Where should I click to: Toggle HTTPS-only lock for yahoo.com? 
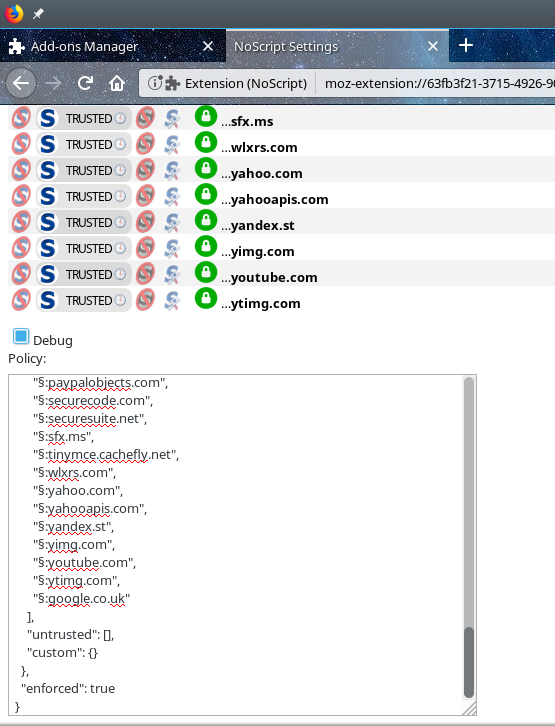206,168
